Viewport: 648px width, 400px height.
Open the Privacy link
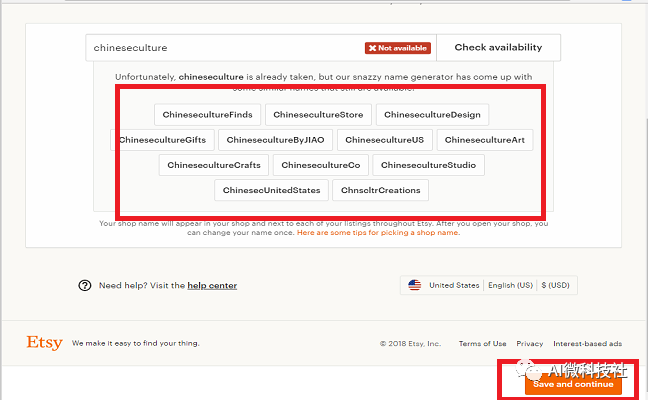tap(530, 343)
